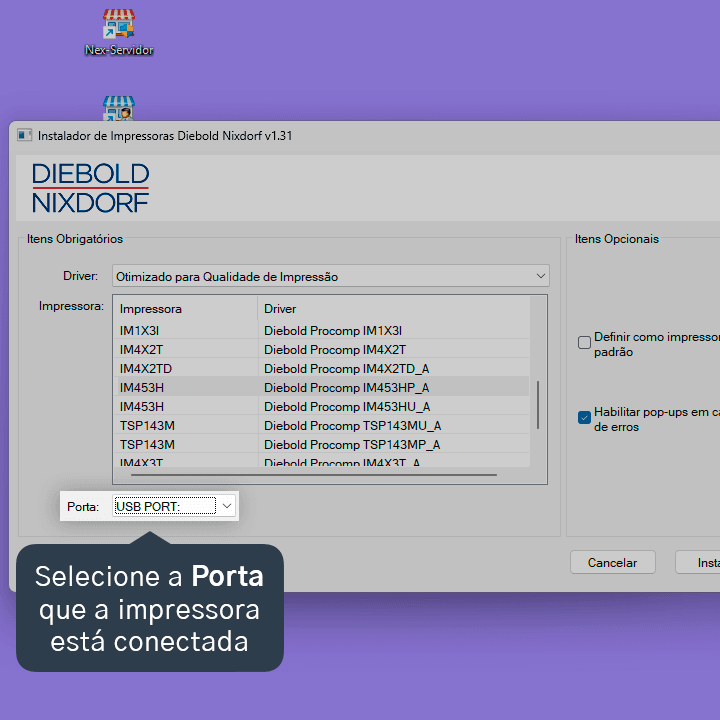Enable Definir como impressora padrão checkbox
Viewport: 720px width, 720px height.
tap(584, 343)
